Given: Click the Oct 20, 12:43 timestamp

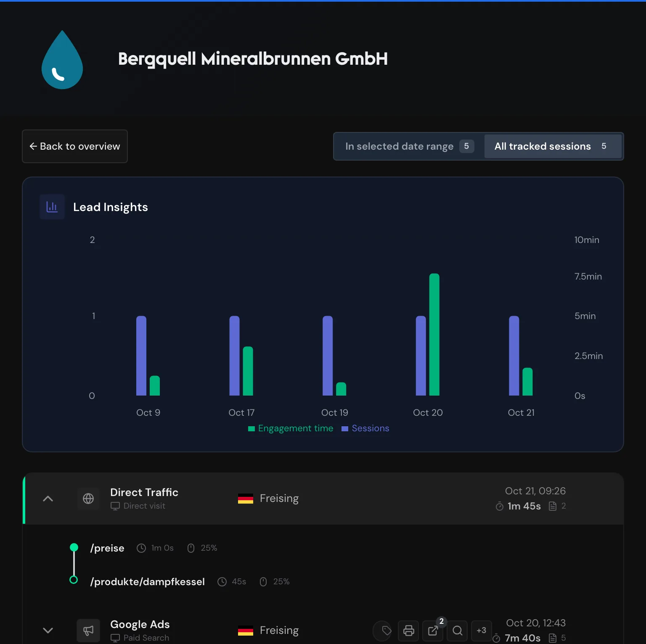Looking at the screenshot, I should pyautogui.click(x=536, y=623).
